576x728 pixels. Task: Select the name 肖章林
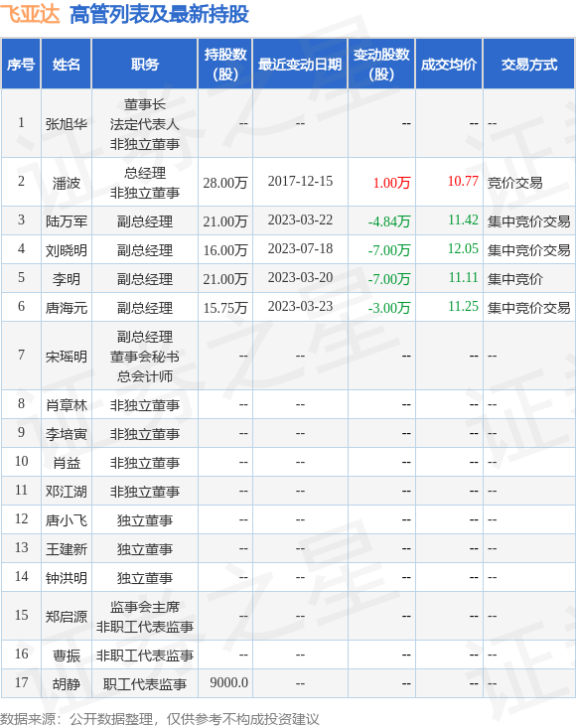pos(67,405)
